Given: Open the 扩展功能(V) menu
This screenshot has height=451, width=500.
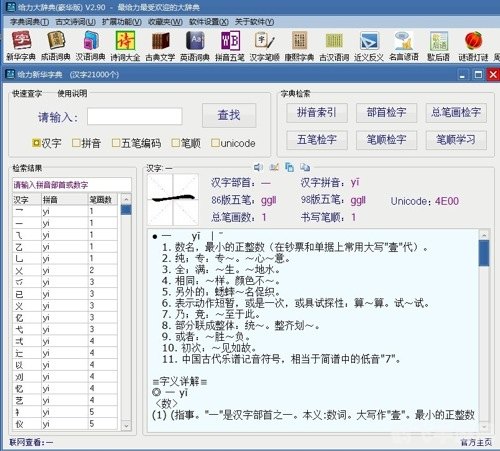Looking at the screenshot, I should [122, 22].
